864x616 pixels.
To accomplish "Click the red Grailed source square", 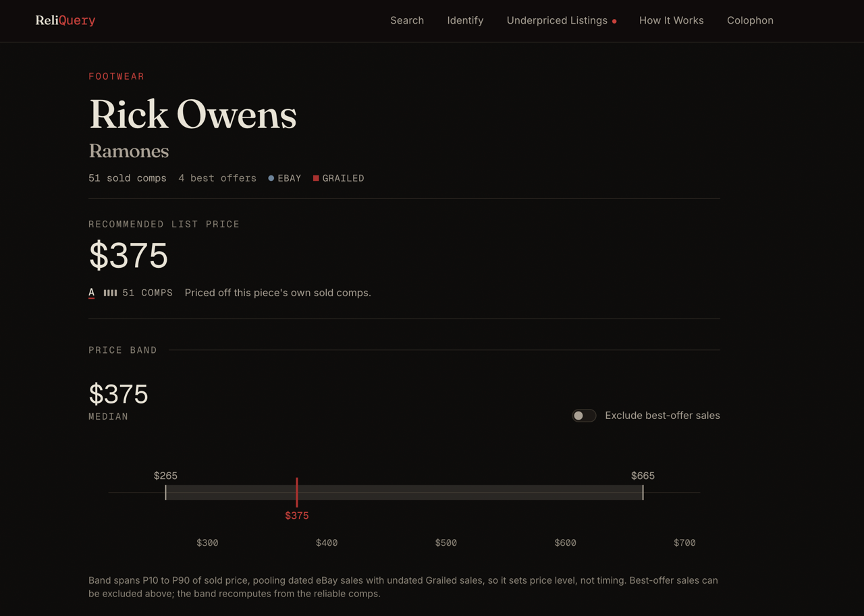I will [316, 178].
